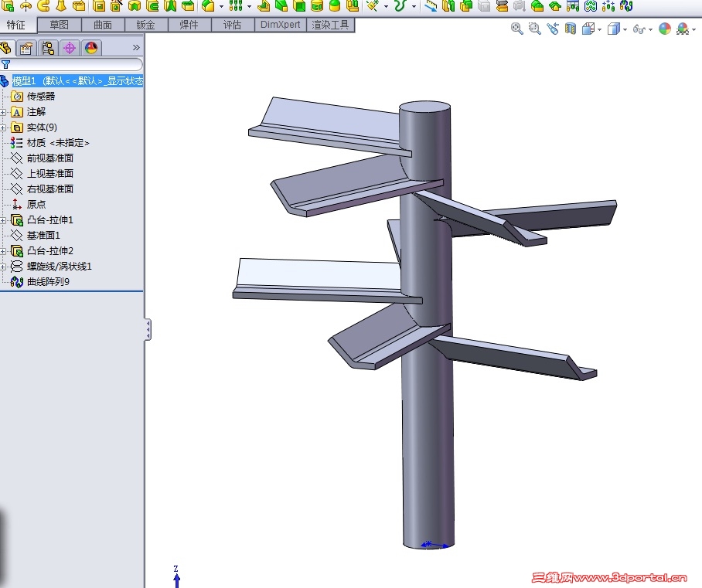
Task: Expand the manager panel tabs chevron
Action: pyautogui.click(x=136, y=47)
